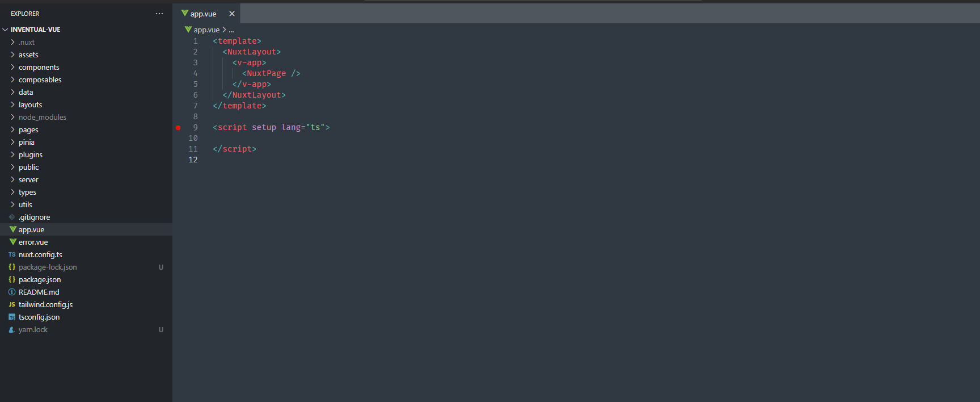
Task: Place cursor on the opening template tag
Action: [x=237, y=41]
